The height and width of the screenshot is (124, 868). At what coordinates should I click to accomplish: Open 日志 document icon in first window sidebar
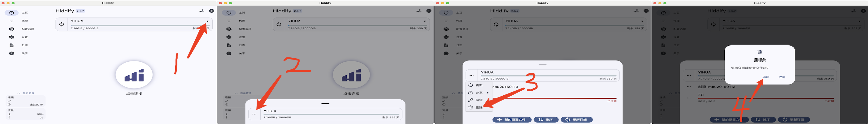click(x=11, y=45)
